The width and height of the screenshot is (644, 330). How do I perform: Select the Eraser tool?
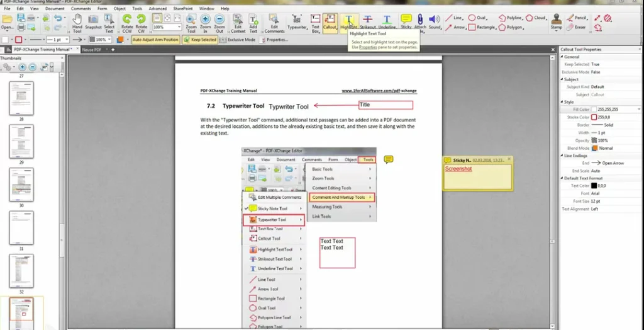576,27
